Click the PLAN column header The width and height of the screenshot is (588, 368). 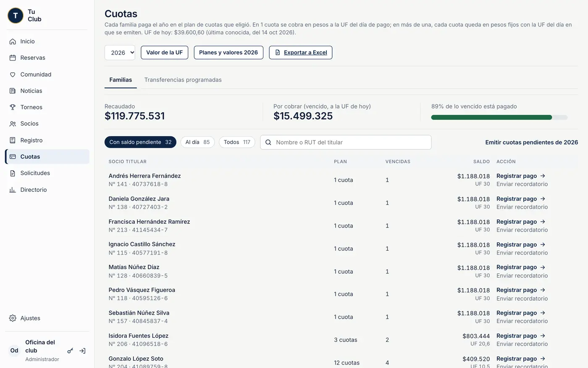tap(340, 161)
